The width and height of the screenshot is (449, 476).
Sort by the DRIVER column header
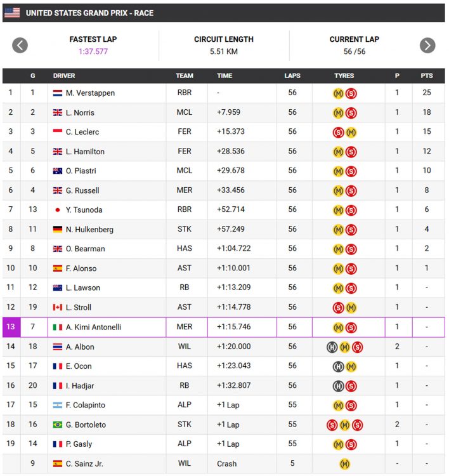64,76
